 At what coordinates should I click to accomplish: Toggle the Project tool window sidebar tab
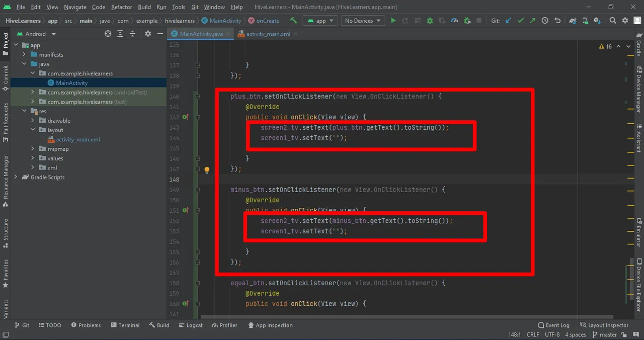point(6,41)
